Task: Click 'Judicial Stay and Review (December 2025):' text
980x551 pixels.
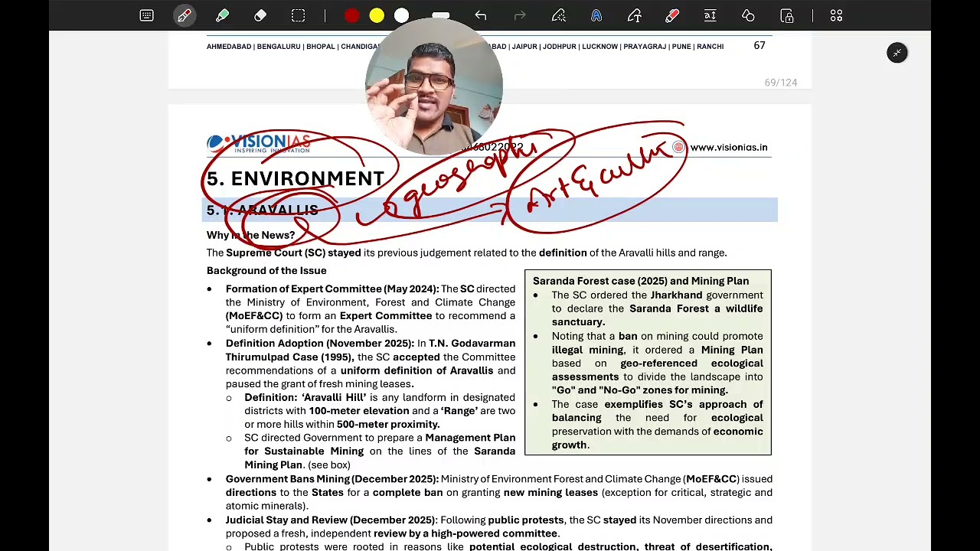Action: (332, 520)
